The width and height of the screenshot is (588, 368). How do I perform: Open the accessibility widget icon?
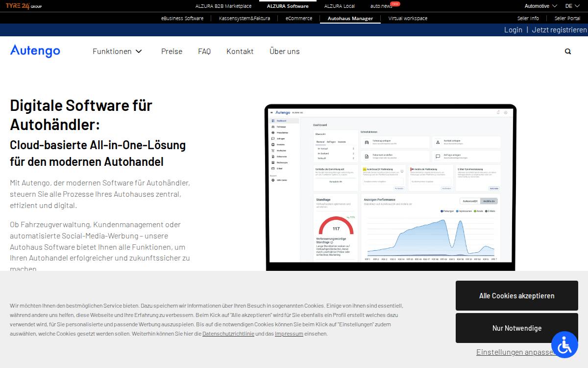564,345
